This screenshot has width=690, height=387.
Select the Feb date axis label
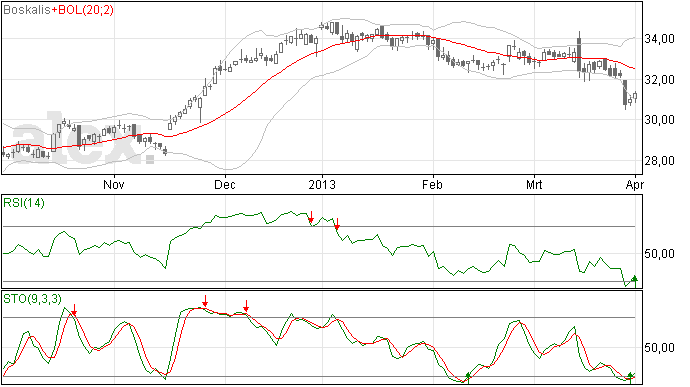[x=432, y=184]
